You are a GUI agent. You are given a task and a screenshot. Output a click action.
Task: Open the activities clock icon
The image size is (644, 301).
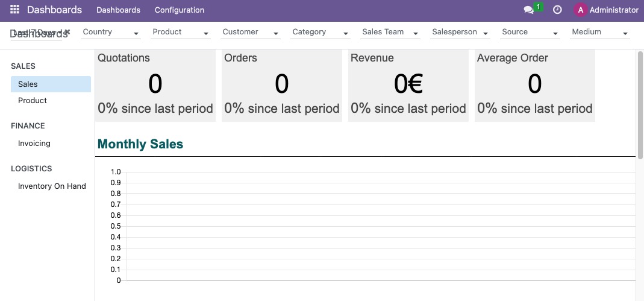click(557, 10)
